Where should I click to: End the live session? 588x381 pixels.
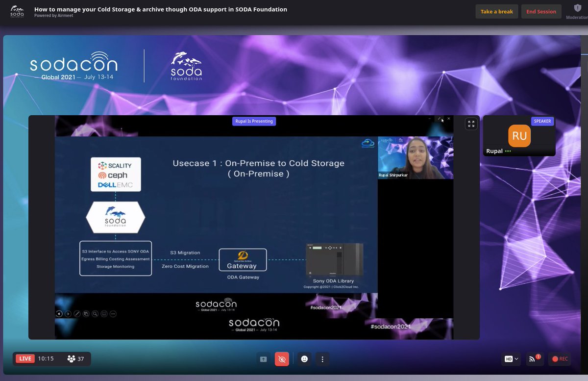click(541, 12)
